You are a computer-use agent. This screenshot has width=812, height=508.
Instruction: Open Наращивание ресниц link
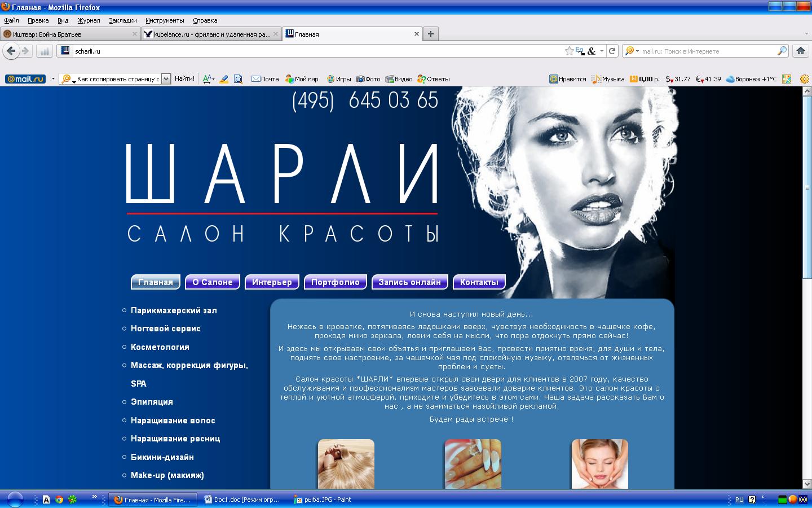(x=175, y=439)
